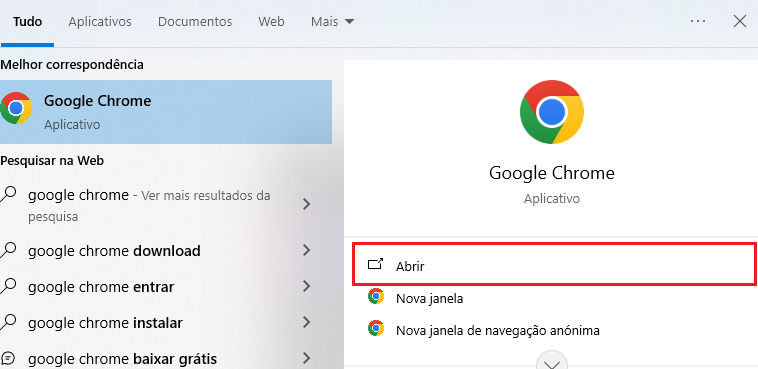Viewport: 758px width, 369px height.
Task: Expand the google chrome instalar suggestion arrow
Action: [306, 322]
